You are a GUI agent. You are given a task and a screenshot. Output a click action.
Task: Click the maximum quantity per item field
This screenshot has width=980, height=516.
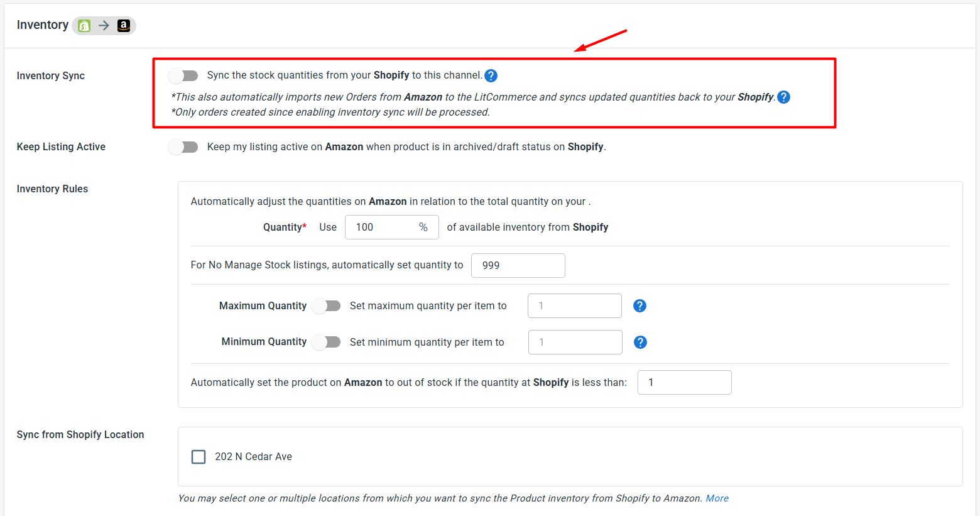[x=575, y=306]
